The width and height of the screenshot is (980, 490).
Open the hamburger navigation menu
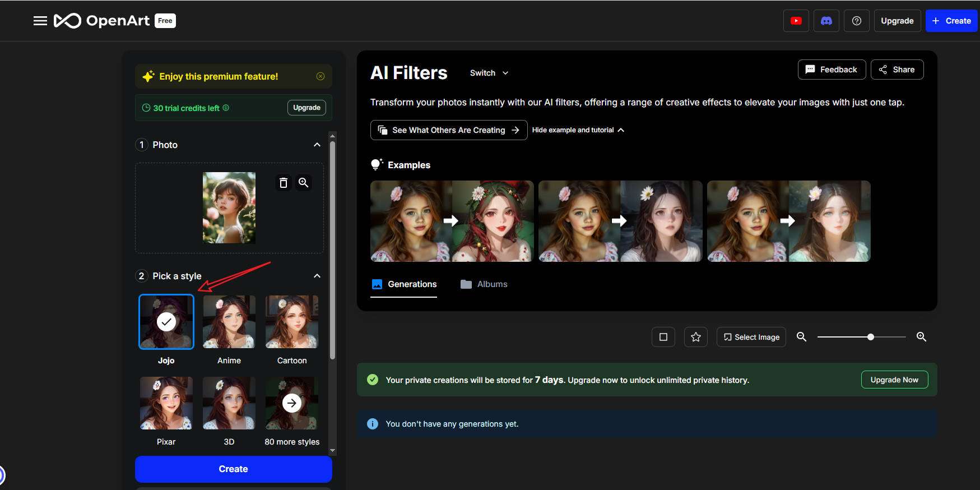click(40, 21)
